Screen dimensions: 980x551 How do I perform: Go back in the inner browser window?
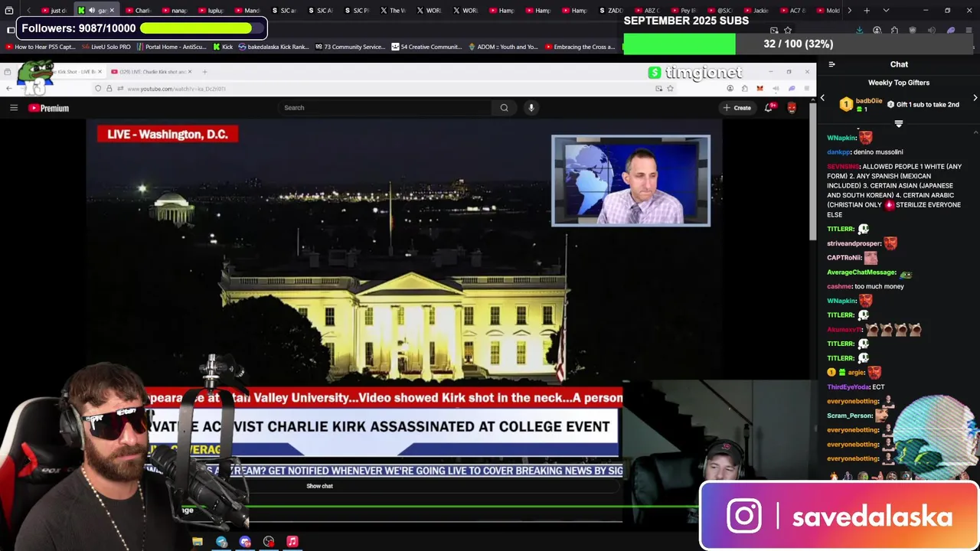point(8,89)
